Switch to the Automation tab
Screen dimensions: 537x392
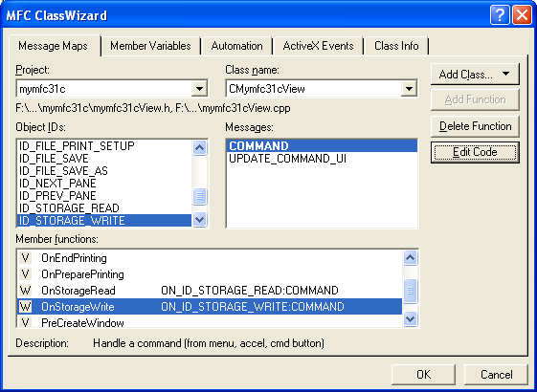(236, 46)
